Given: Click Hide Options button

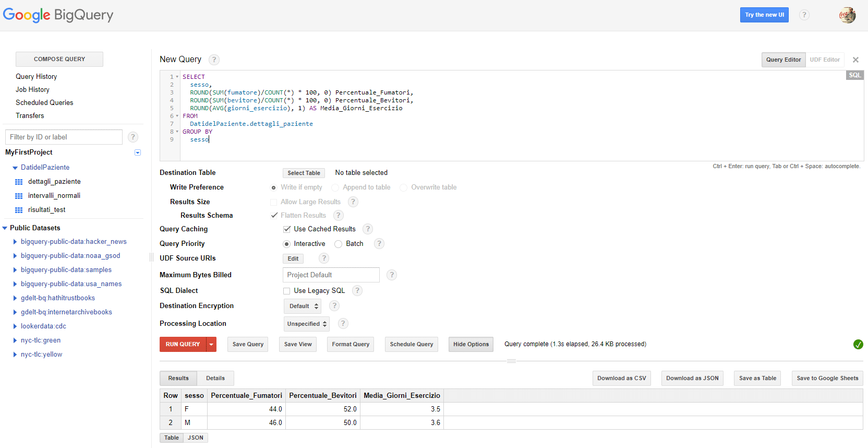Looking at the screenshot, I should pyautogui.click(x=471, y=344).
